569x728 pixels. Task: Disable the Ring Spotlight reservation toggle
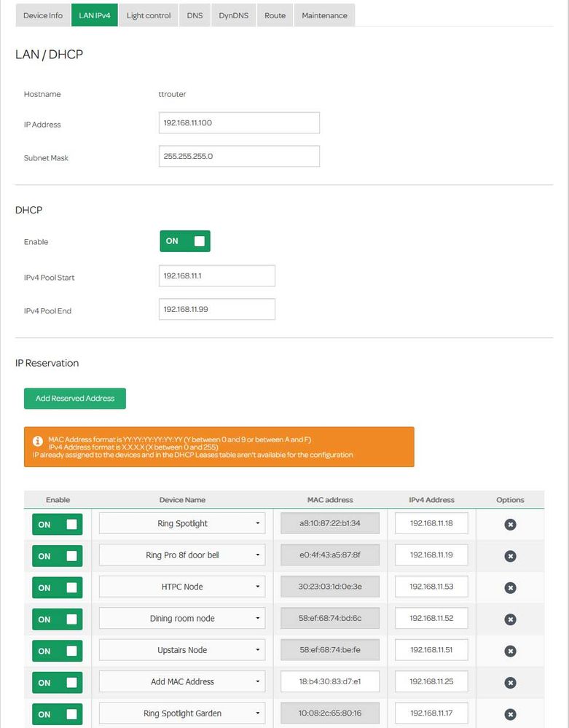[57, 524]
